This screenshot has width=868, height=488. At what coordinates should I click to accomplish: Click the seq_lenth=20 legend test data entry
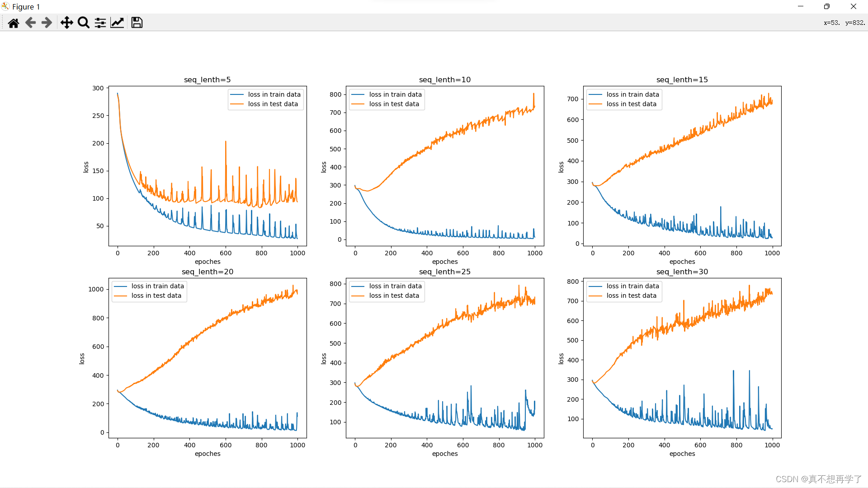[156, 296]
